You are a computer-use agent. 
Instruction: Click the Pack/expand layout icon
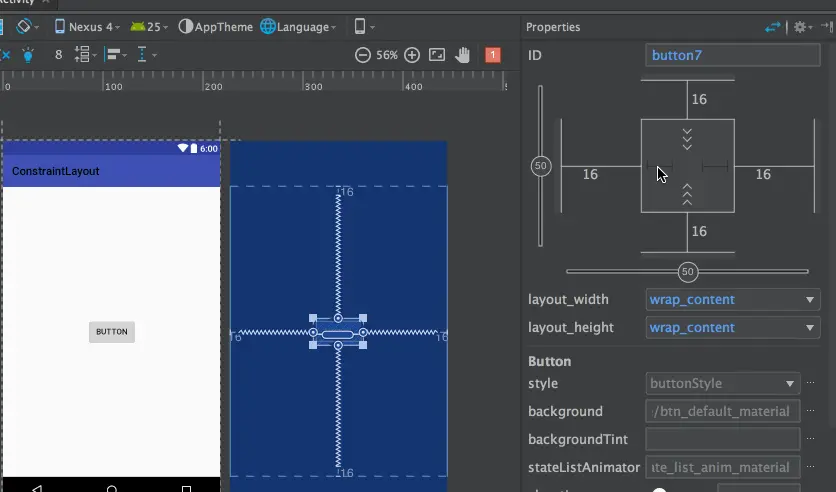pyautogui.click(x=85, y=55)
